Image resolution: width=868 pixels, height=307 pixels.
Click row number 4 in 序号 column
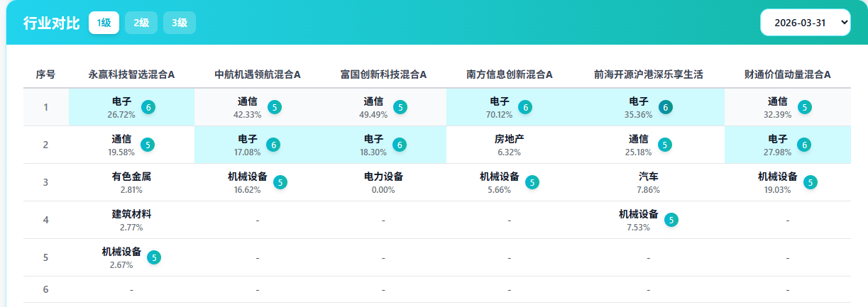click(46, 220)
